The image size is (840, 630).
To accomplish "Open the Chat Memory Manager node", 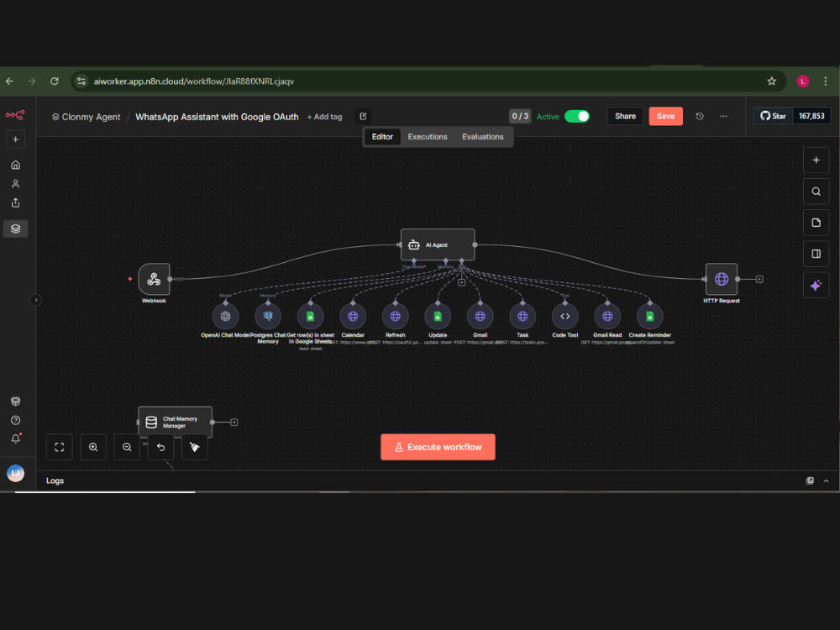I will 176,423.
